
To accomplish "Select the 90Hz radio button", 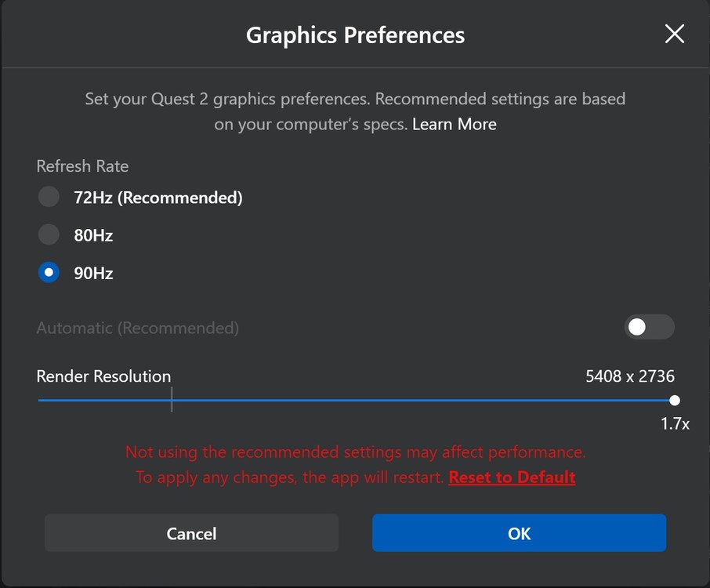I will (49, 273).
